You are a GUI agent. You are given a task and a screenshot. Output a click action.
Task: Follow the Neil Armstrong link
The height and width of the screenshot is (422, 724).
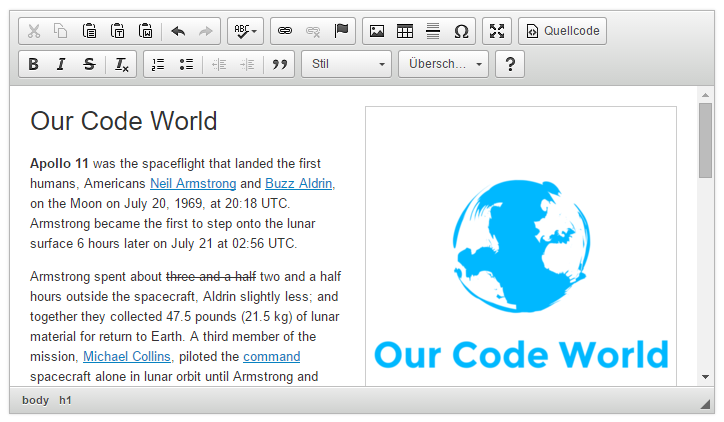pos(193,184)
